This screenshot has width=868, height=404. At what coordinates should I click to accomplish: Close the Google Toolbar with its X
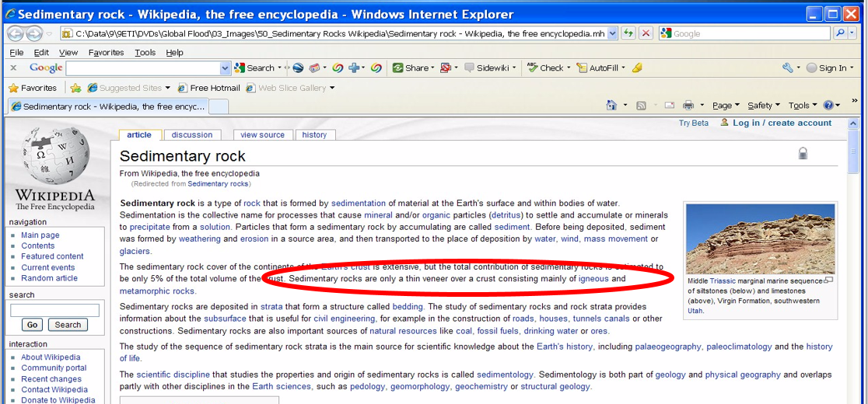13,68
